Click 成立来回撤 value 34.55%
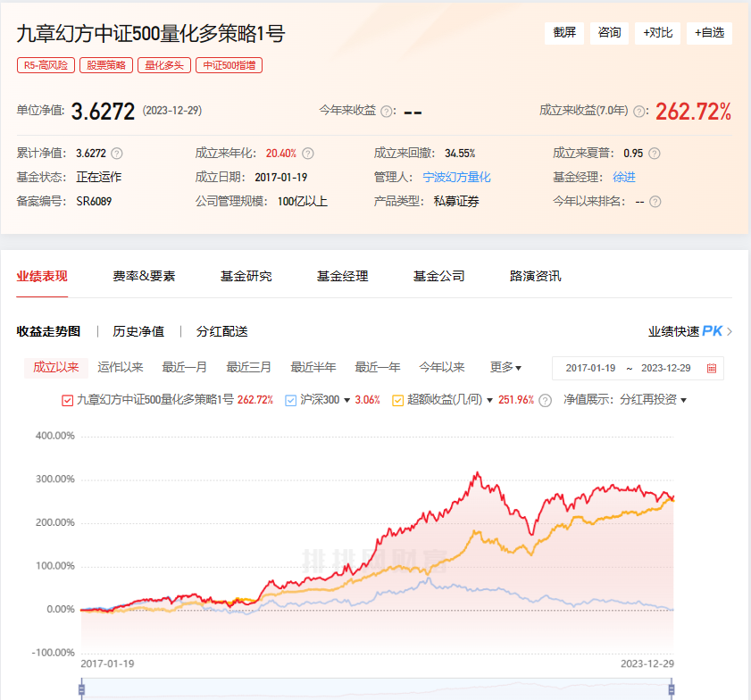Image resolution: width=751 pixels, height=700 pixels. click(460, 154)
